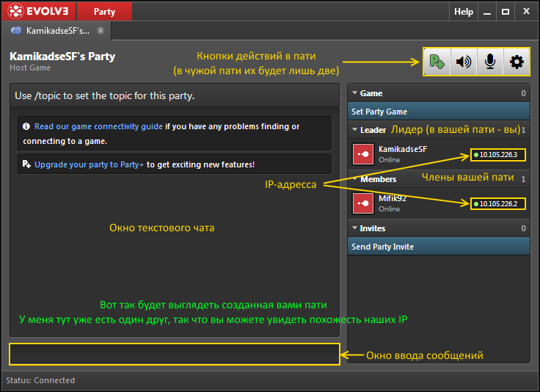Click the Party+ icon next to upgrade message
Viewport: 540px width, 392px height.
[x=26, y=164]
